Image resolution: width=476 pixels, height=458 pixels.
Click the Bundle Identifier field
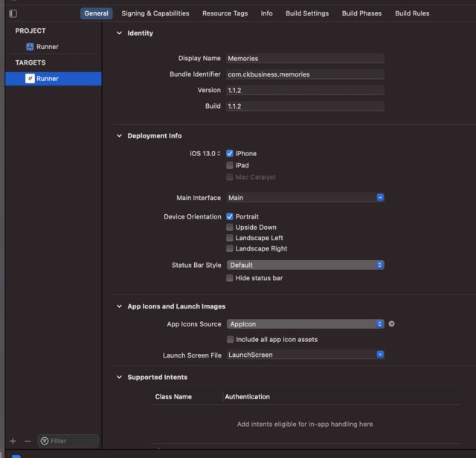pos(305,74)
